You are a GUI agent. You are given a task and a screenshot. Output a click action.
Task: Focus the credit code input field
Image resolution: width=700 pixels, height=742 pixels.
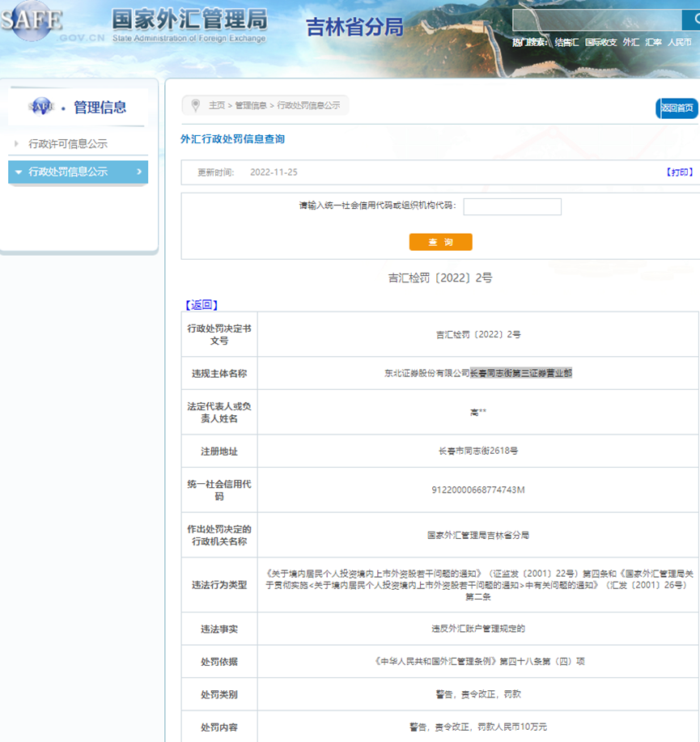(x=511, y=206)
